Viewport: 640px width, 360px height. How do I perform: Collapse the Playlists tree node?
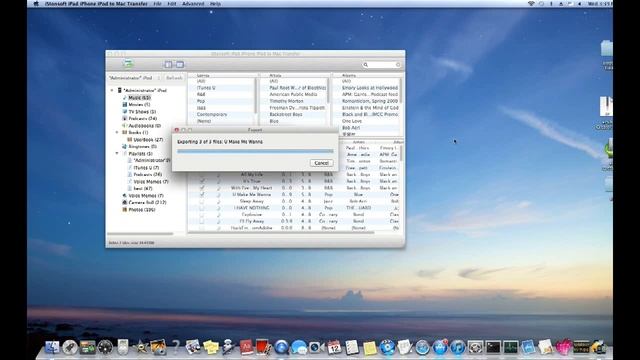[117, 153]
